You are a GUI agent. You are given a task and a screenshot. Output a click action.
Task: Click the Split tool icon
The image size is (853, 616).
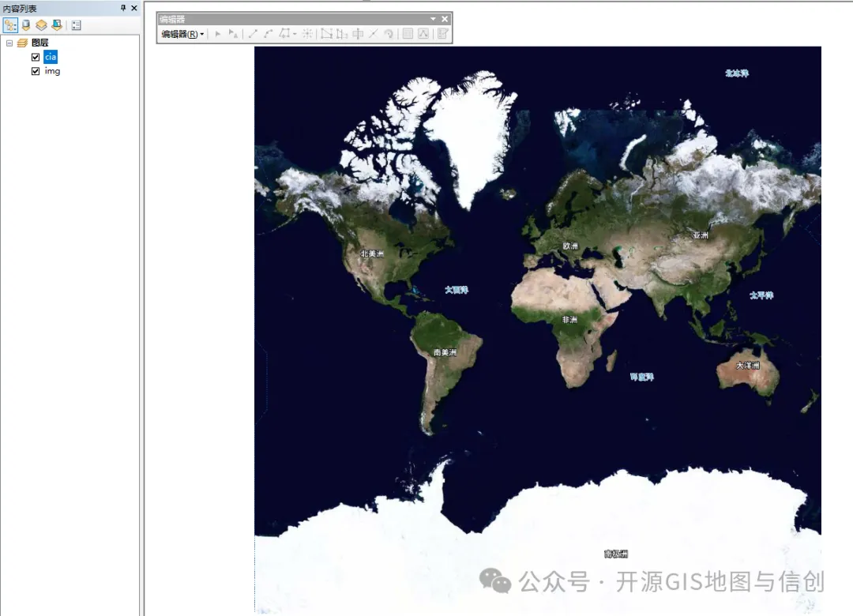374,34
